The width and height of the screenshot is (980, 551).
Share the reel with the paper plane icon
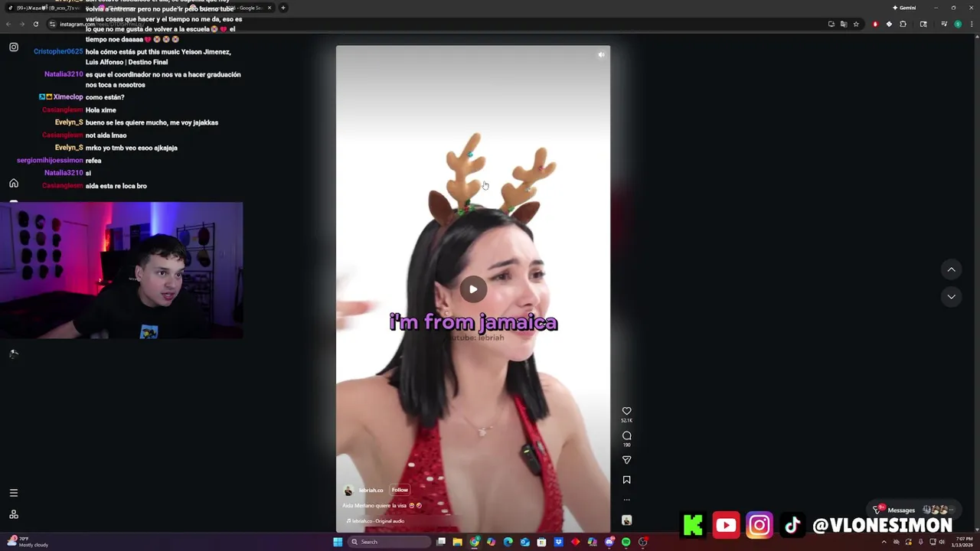click(x=626, y=460)
